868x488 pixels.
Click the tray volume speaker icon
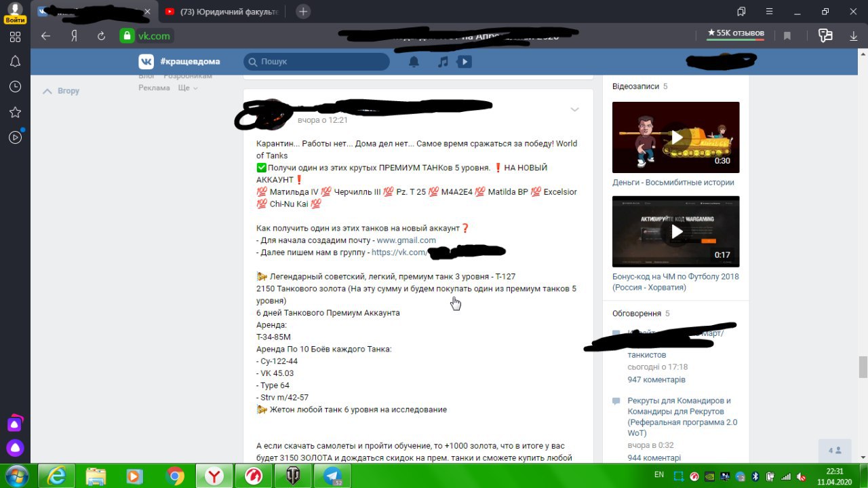pos(801,476)
